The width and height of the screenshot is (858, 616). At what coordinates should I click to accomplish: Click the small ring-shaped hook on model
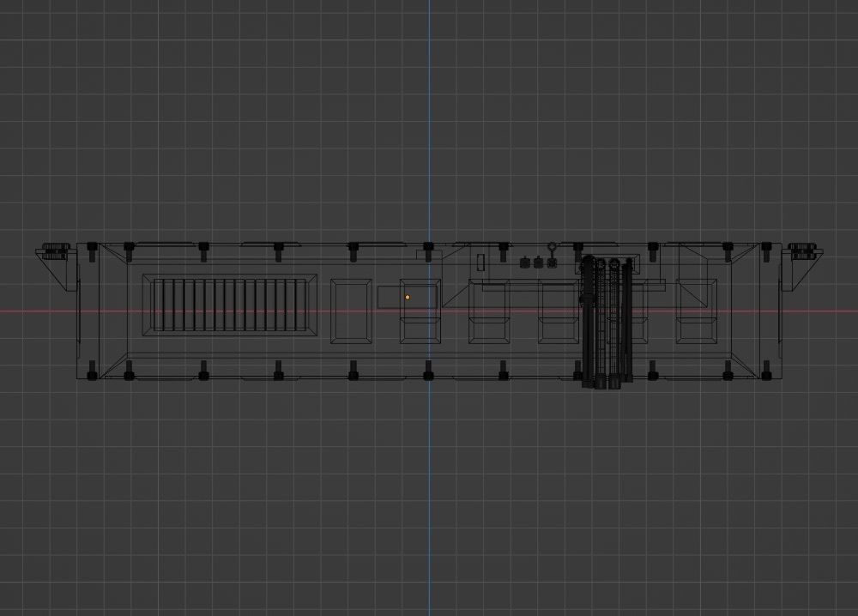553,249
